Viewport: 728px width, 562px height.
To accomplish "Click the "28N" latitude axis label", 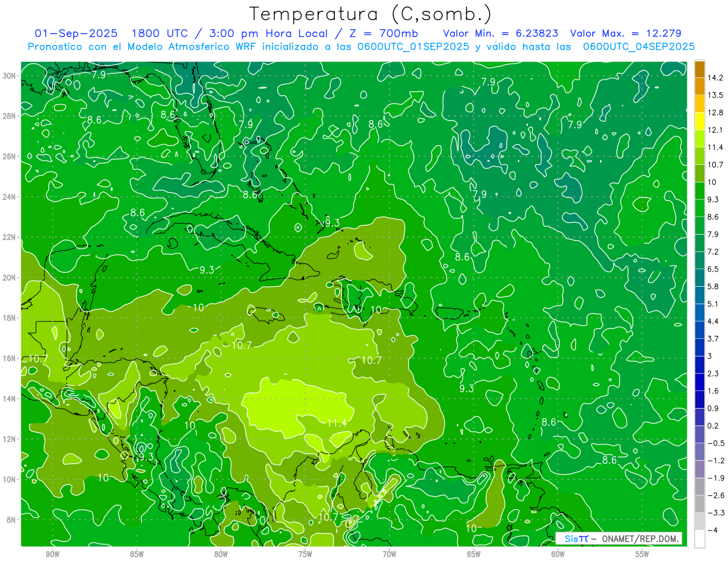I will click(9, 116).
